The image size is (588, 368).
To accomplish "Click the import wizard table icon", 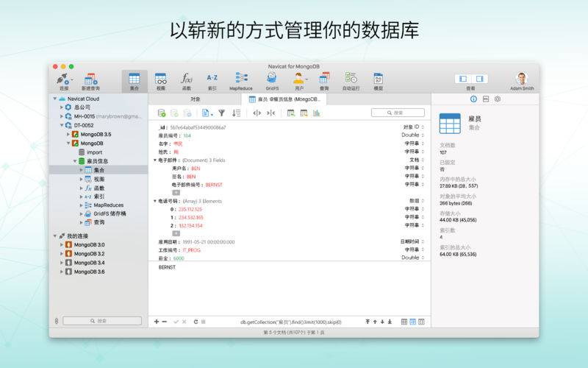I will pyautogui.click(x=290, y=113).
